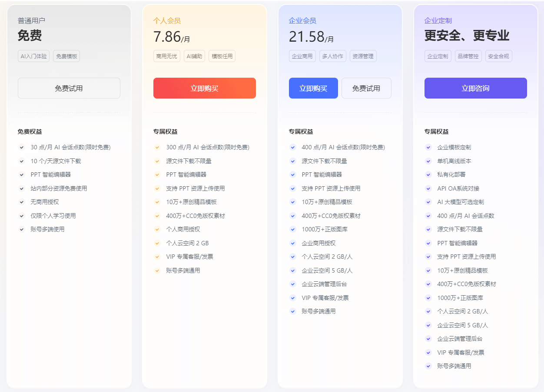Click 企业会员 个人云空间 2 GB/人 text
The image size is (544, 392).
point(327,257)
